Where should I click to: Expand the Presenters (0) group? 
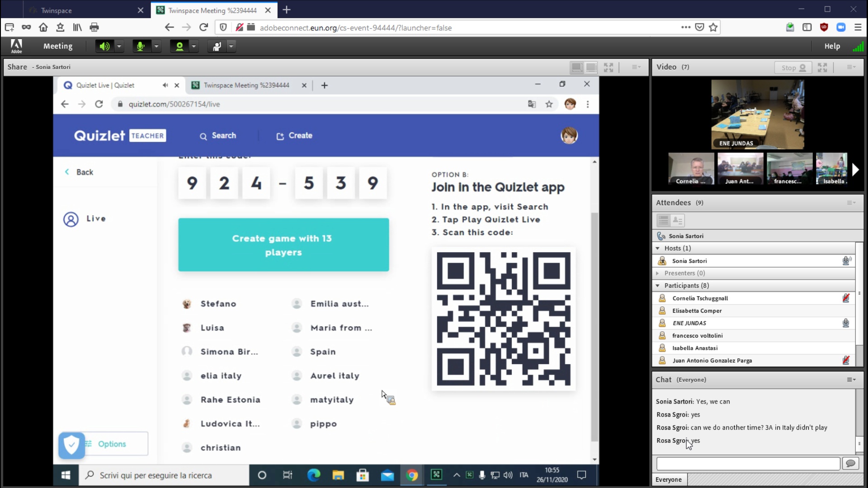[x=658, y=273]
